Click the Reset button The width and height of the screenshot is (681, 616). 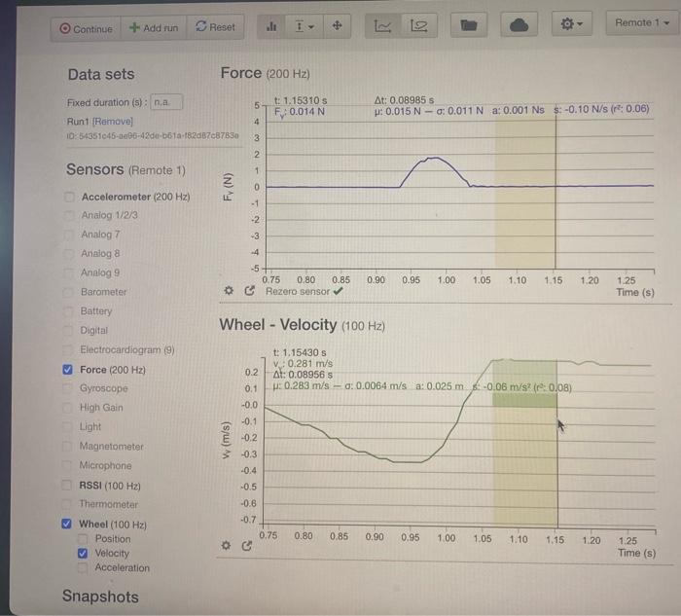click(x=215, y=27)
